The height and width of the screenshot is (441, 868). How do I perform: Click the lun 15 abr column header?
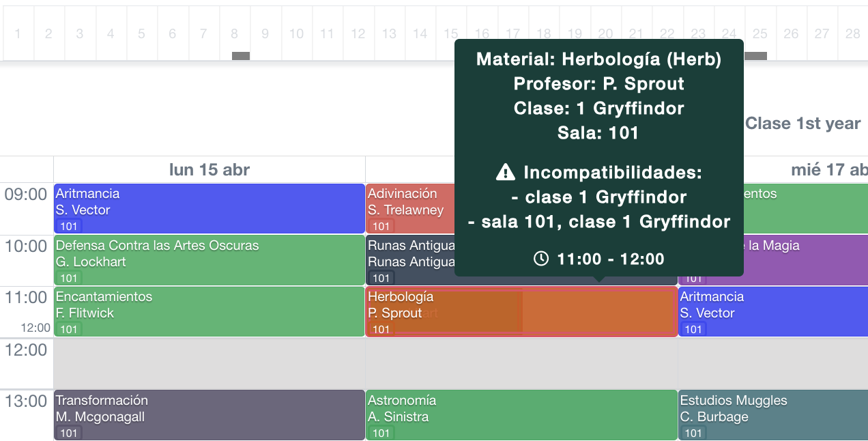tap(208, 169)
